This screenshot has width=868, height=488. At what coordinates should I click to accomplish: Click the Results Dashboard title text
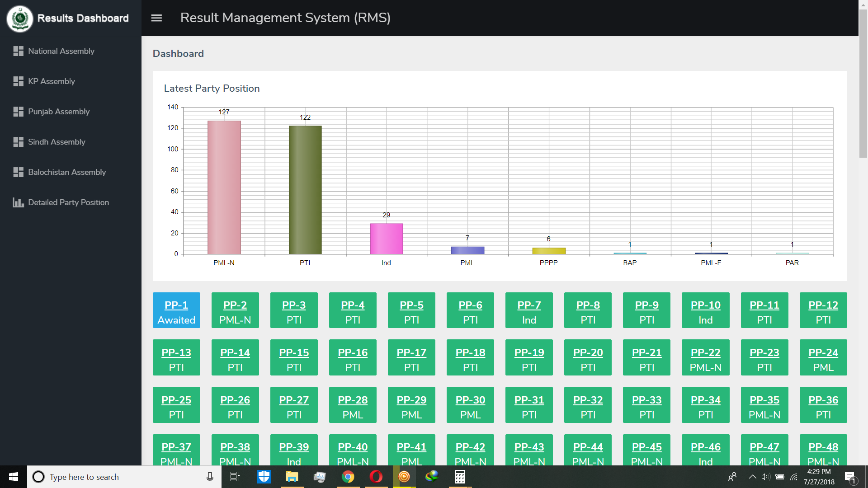[x=83, y=19]
